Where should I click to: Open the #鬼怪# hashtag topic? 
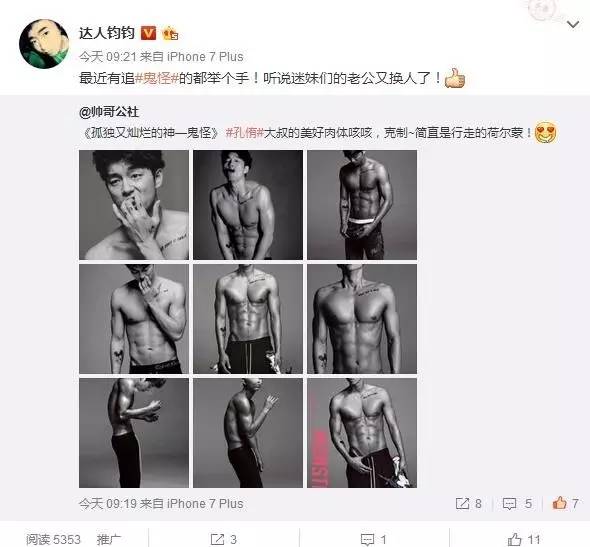coord(156,78)
